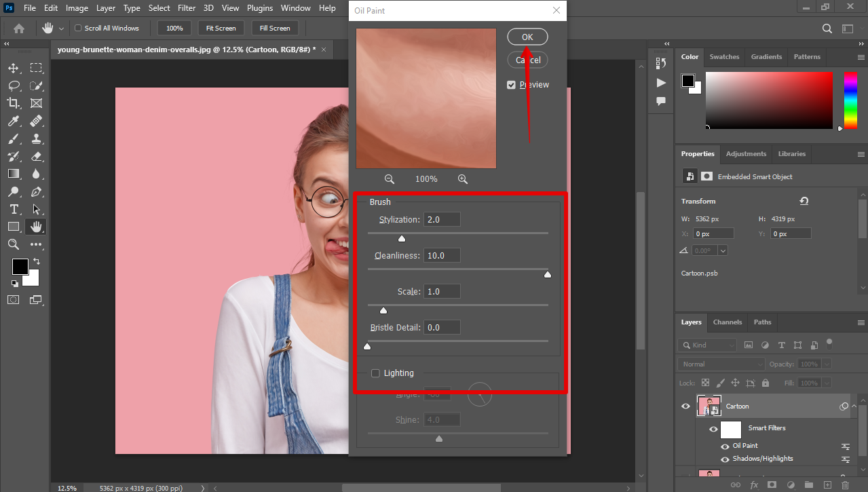The height and width of the screenshot is (492, 868).
Task: Select the Zoom tool in toolbar
Action: point(14,244)
